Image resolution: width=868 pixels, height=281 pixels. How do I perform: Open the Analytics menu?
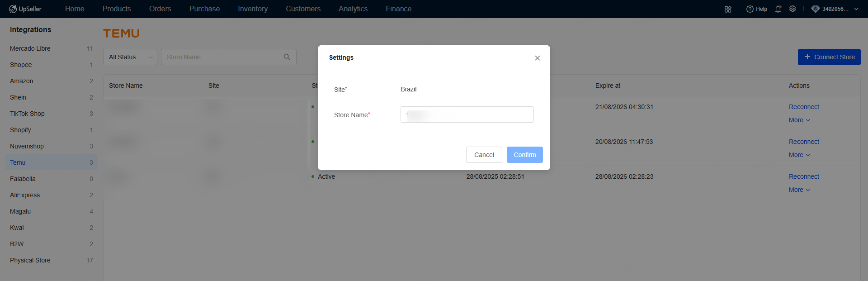click(x=353, y=9)
